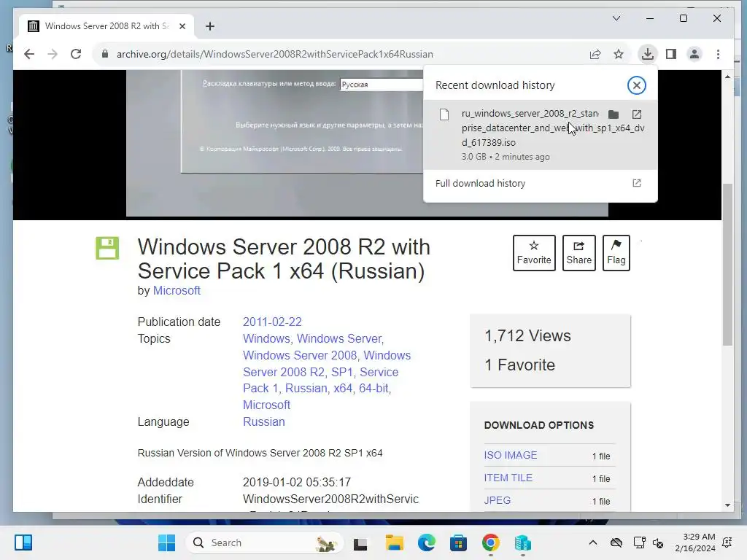Download JPEG option
Screen dimensions: 747x560
[497, 500]
